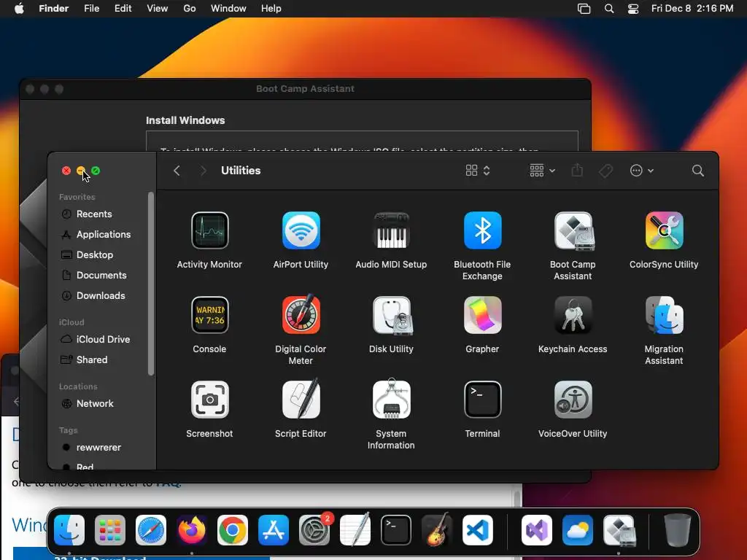
Task: Open Trash in the Dock
Action: point(678,530)
